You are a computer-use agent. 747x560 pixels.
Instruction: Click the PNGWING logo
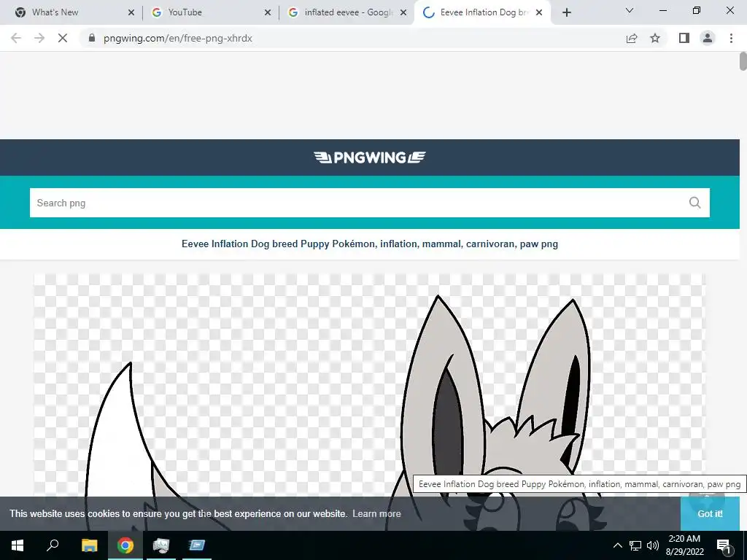click(370, 157)
